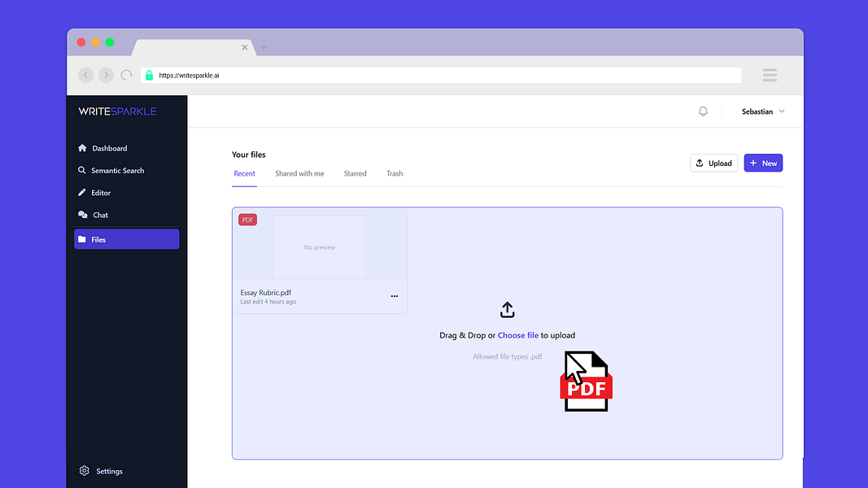
Task: Switch to the Starred tab
Action: [x=355, y=174]
